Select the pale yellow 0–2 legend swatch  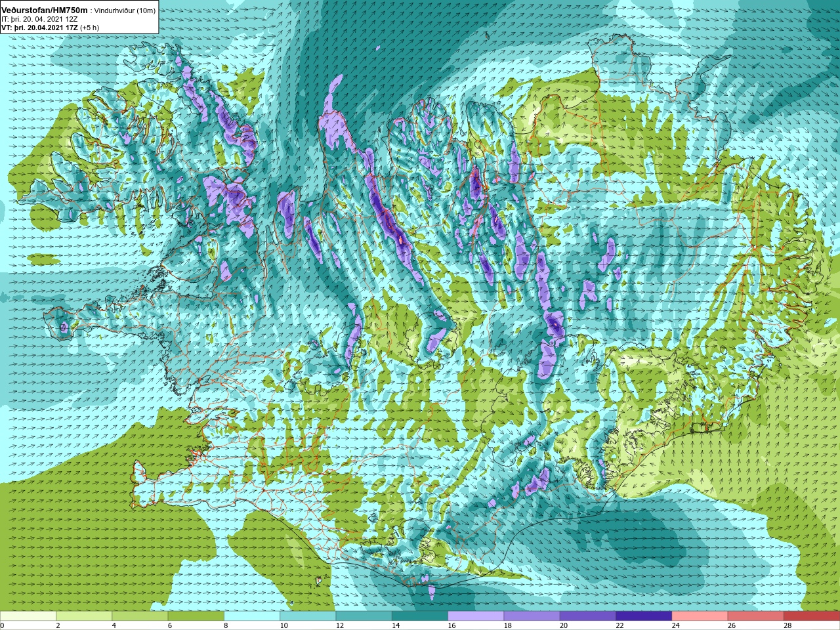tap(28, 616)
